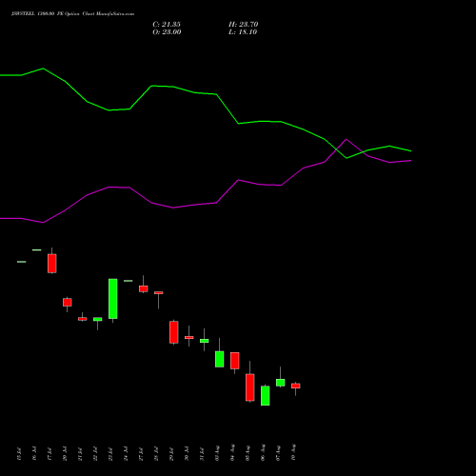Click the 23 Jul date axis label
The image size is (476, 476).
[110, 454]
